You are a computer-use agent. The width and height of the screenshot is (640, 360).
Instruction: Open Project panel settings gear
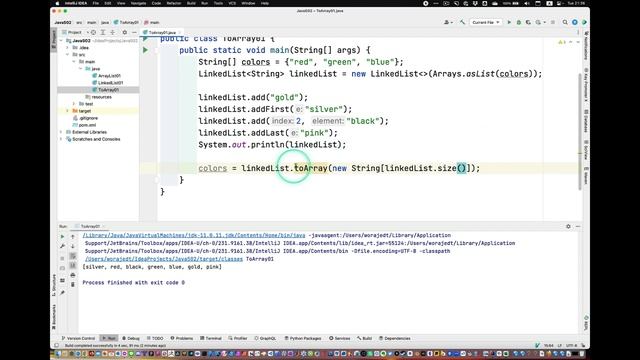tap(125, 32)
